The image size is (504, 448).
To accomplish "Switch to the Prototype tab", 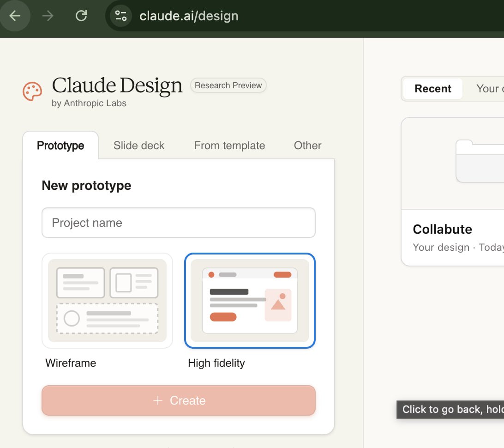I will click(x=60, y=145).
